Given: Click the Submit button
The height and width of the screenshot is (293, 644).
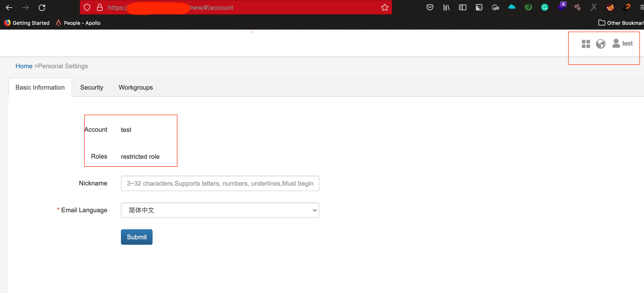Looking at the screenshot, I should pyautogui.click(x=136, y=237).
